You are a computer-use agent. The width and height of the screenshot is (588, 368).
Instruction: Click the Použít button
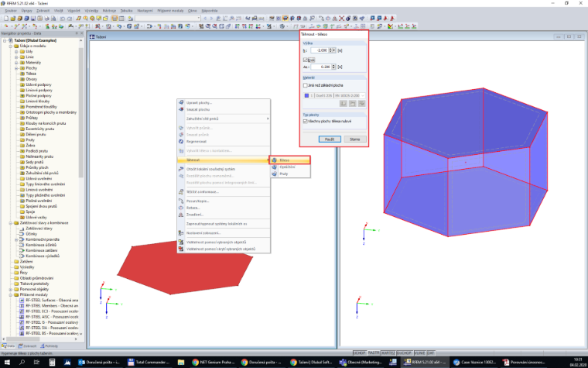point(330,139)
